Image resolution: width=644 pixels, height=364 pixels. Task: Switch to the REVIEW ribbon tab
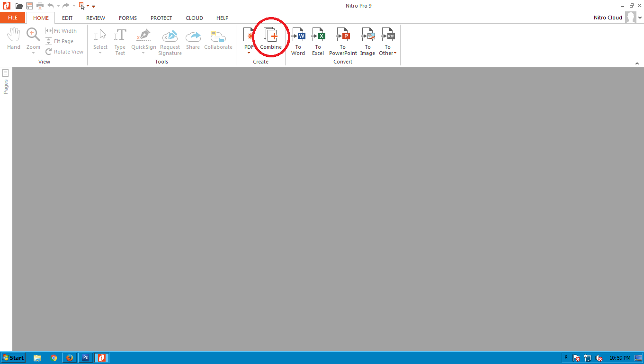[96, 18]
